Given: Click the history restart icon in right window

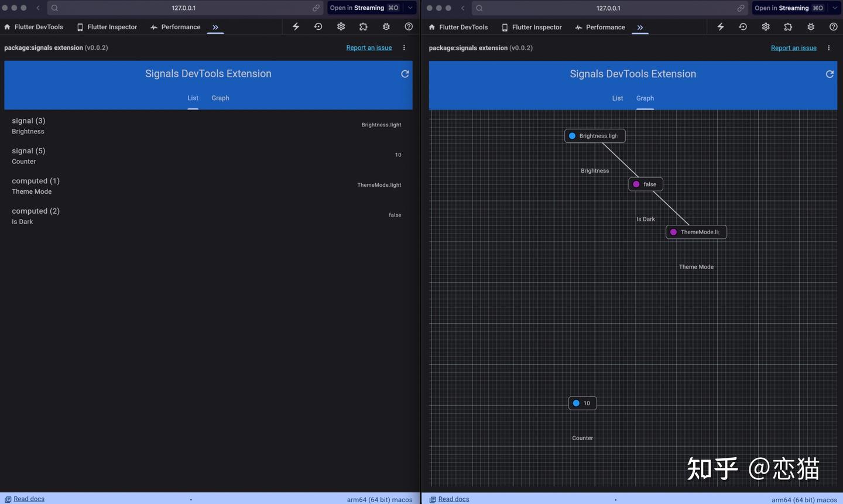Looking at the screenshot, I should point(743,27).
